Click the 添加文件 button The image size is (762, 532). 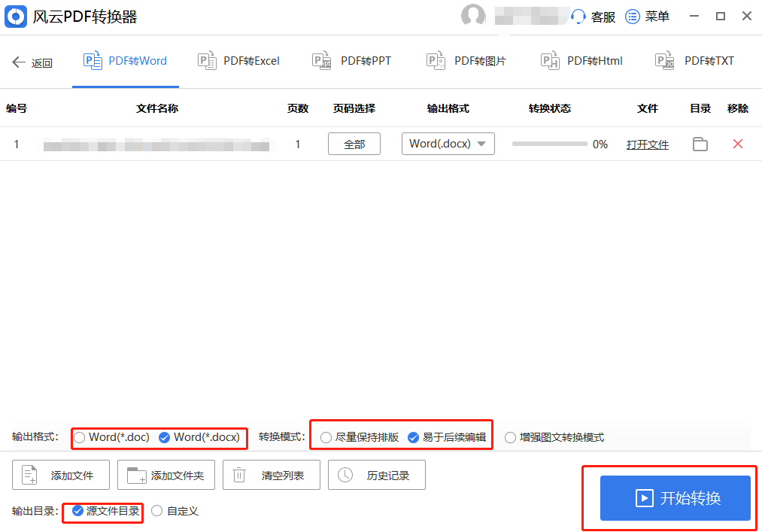click(x=61, y=475)
